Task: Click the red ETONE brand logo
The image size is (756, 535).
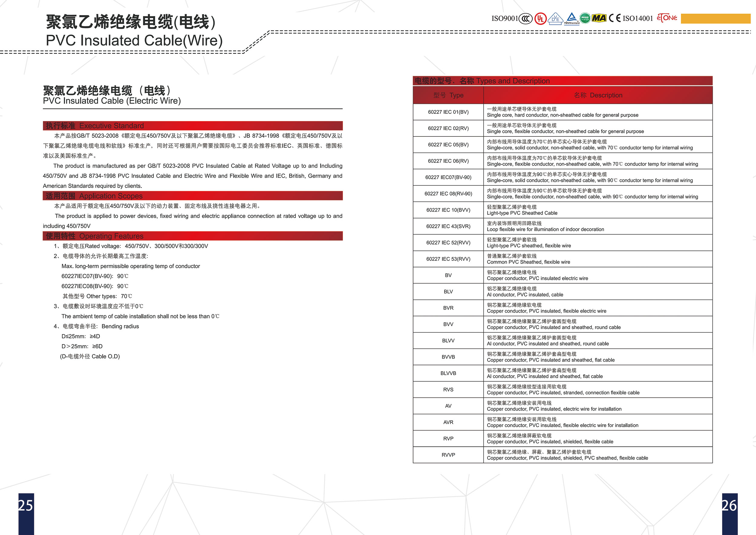Action: [x=667, y=18]
